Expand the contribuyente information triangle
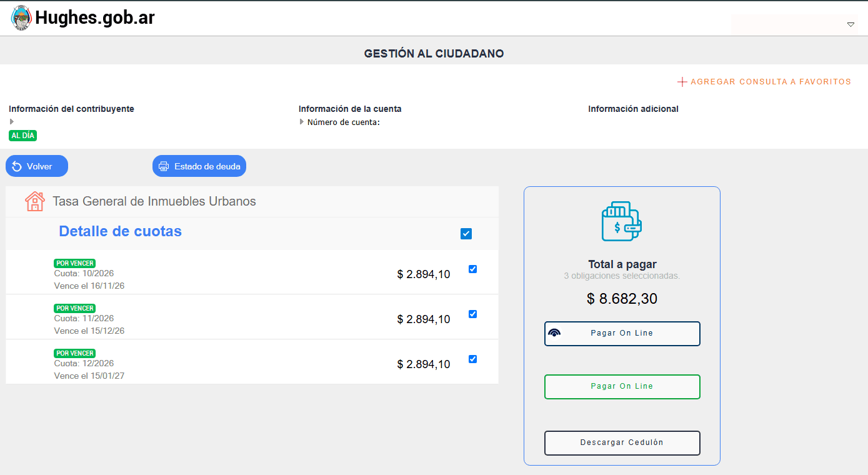 12,121
